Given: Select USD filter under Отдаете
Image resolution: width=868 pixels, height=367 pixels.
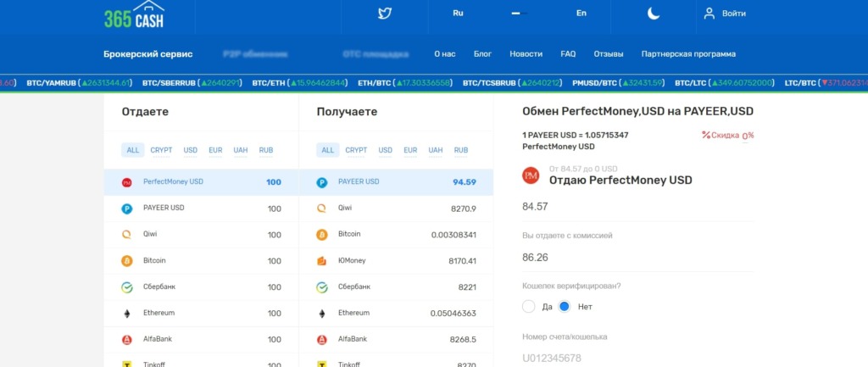Looking at the screenshot, I should pyautogui.click(x=191, y=150).
